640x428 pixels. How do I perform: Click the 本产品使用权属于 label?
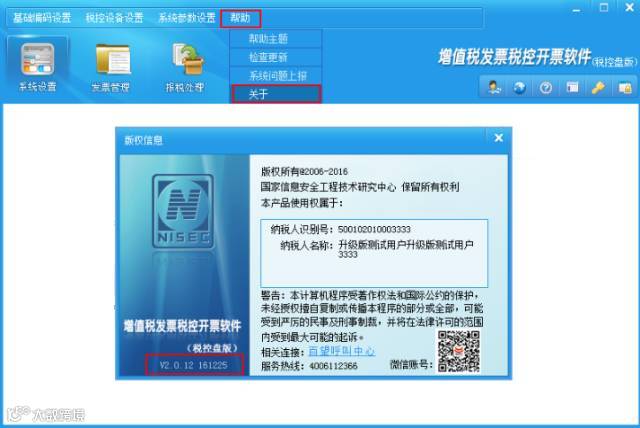[x=302, y=203]
